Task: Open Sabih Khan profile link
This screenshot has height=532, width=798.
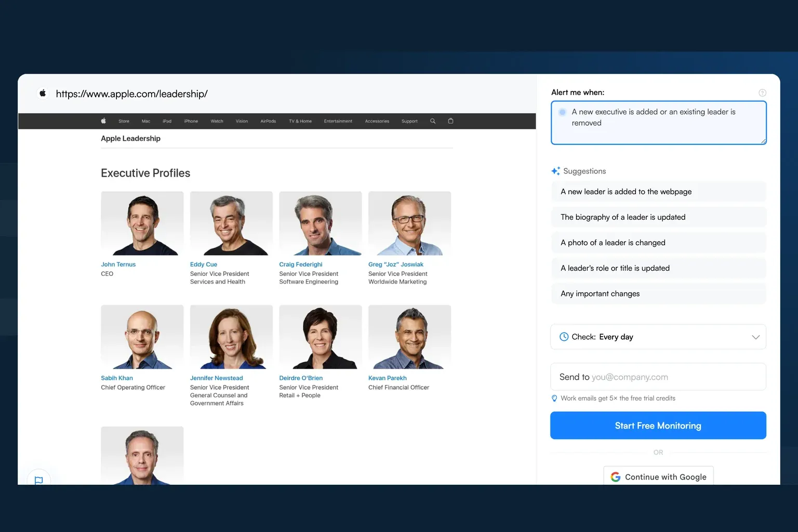Action: pyautogui.click(x=117, y=378)
